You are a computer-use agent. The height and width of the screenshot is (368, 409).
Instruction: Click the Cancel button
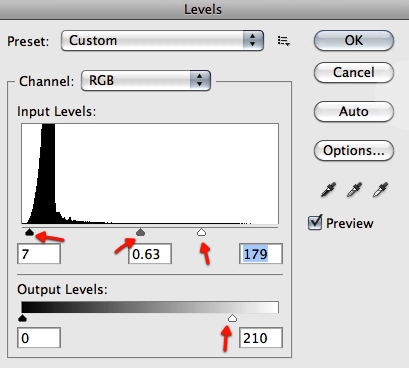coord(354,72)
